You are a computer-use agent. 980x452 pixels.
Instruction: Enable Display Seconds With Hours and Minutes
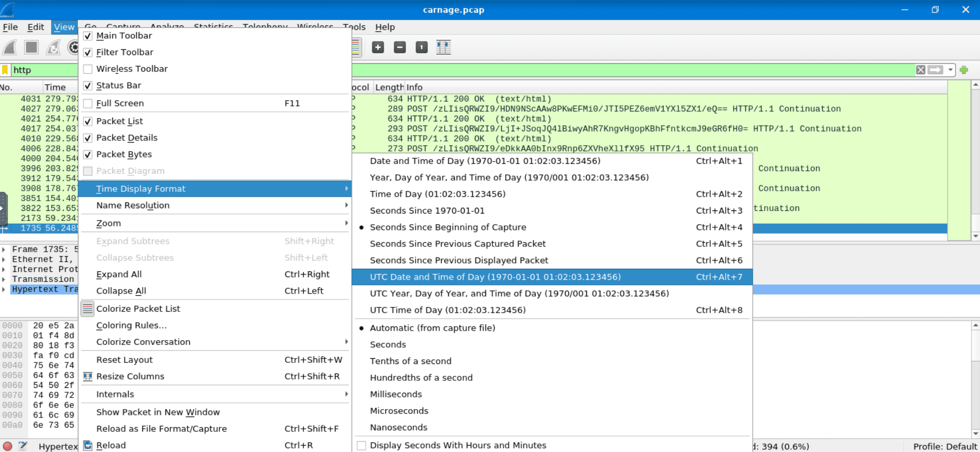(x=361, y=446)
